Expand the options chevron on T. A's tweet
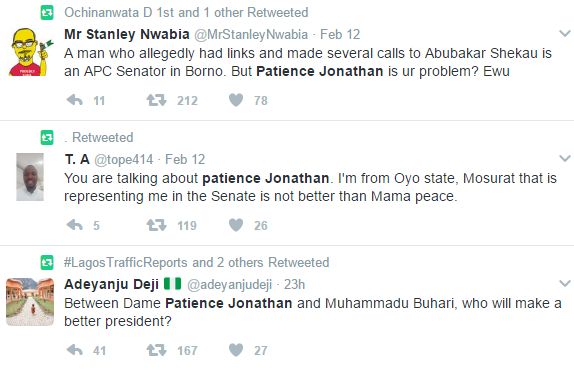 point(565,158)
